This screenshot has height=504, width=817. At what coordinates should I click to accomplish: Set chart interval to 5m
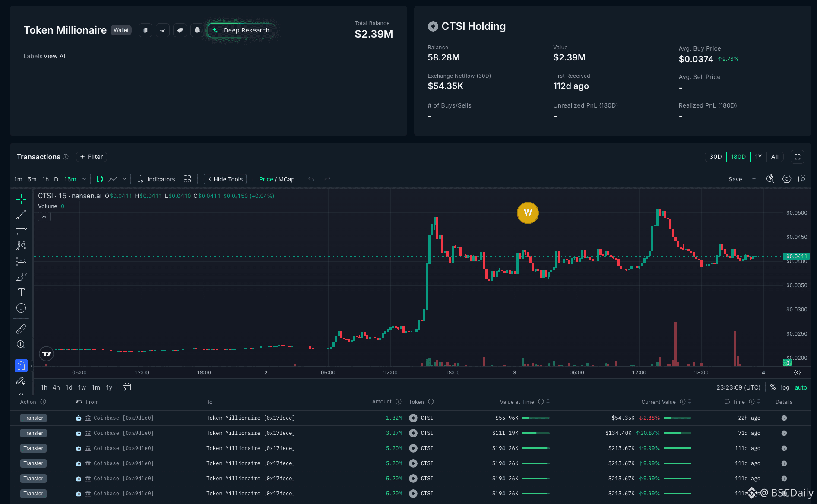coord(32,179)
